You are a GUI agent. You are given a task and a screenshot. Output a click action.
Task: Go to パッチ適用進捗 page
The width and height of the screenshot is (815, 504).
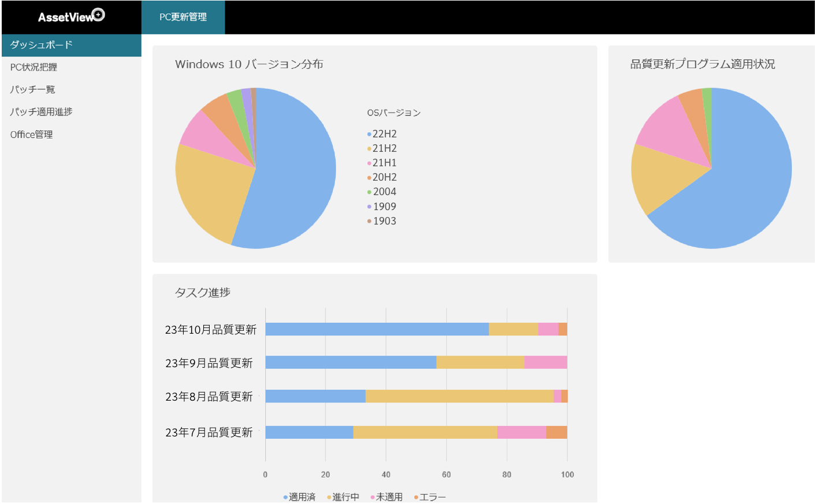coord(41,111)
